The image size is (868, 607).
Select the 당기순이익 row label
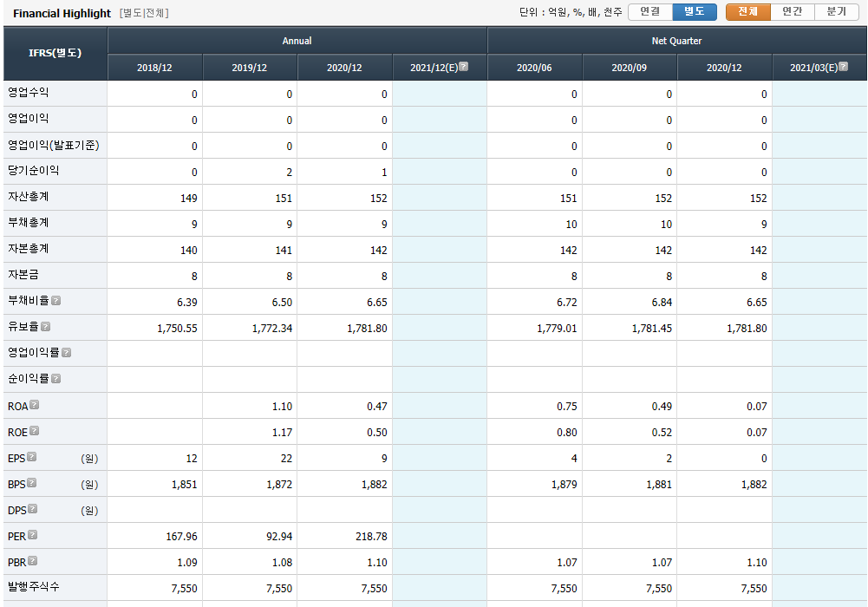[33, 171]
